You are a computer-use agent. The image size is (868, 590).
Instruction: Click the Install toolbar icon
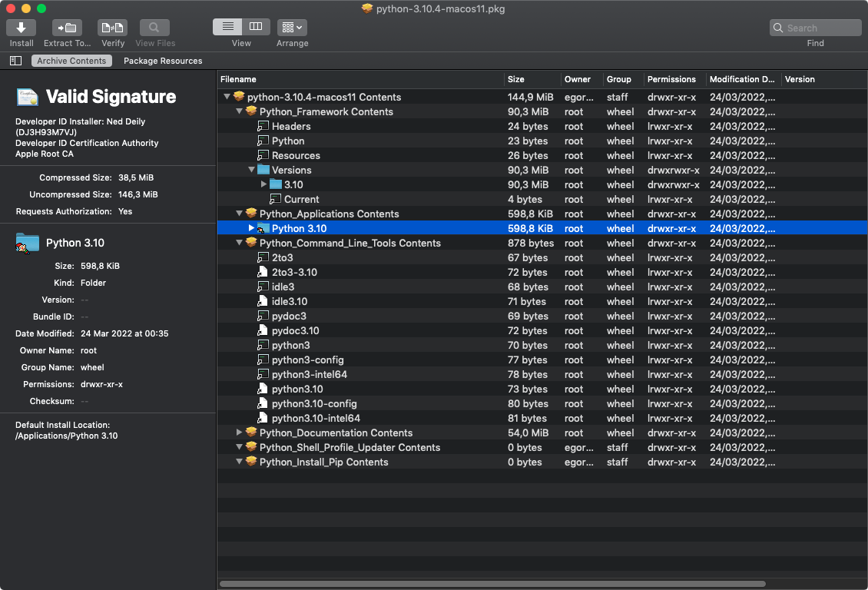22,28
